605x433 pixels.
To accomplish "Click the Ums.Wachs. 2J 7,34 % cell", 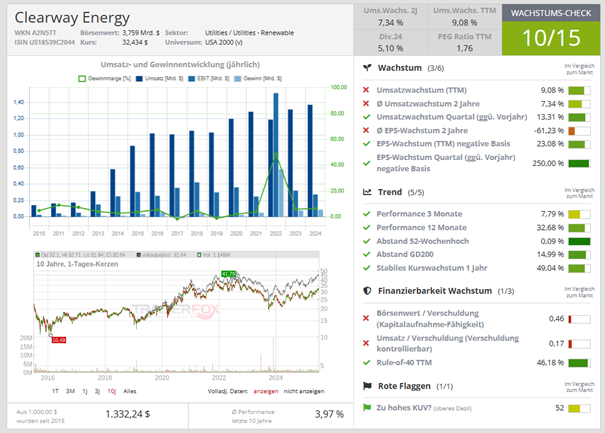I will click(390, 17).
